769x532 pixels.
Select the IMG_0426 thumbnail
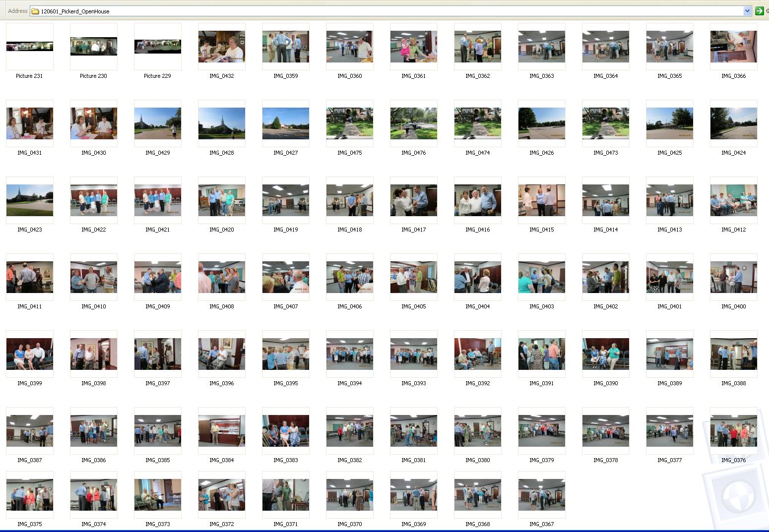(542, 123)
